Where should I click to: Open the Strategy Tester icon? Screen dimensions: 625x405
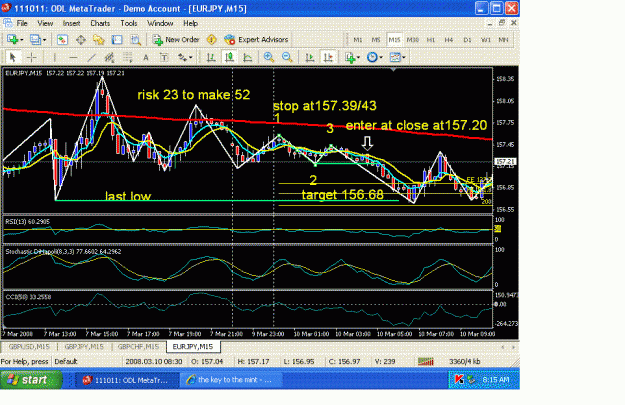pyautogui.click(x=136, y=39)
